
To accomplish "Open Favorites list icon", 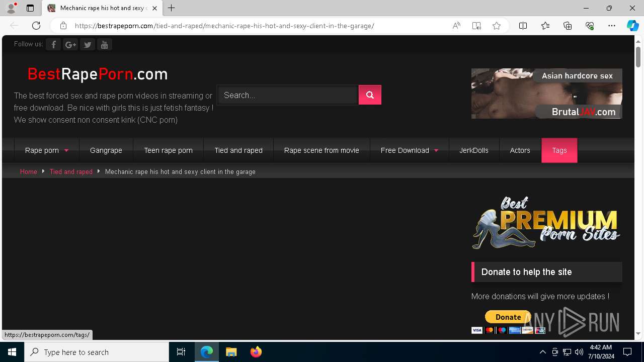I will coord(545,26).
